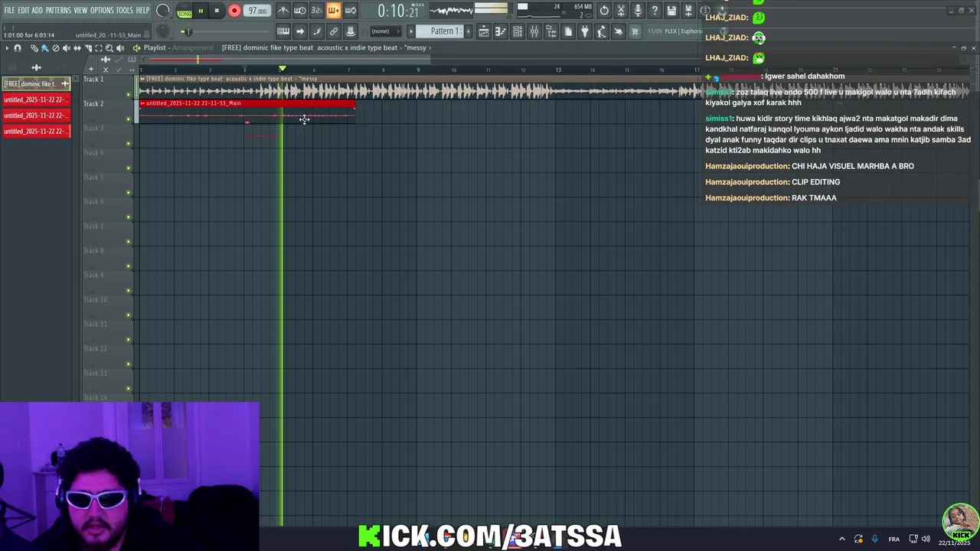Image resolution: width=980 pixels, height=551 pixels.
Task: Select the Draw pencil tool
Action: tap(34, 47)
